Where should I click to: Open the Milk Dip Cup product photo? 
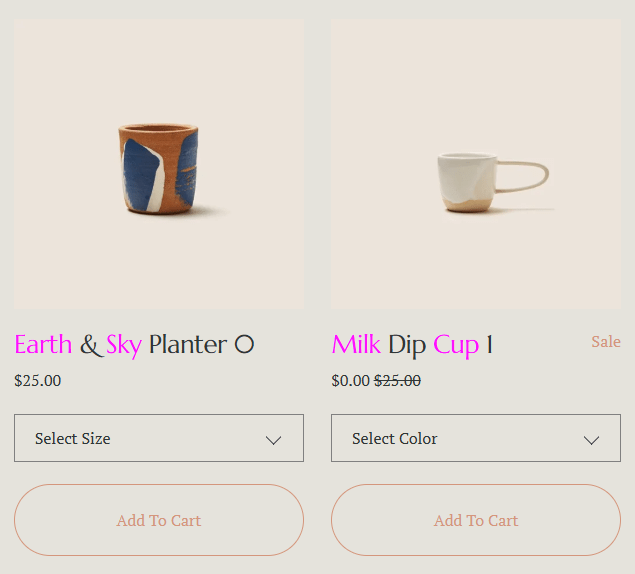(476, 164)
